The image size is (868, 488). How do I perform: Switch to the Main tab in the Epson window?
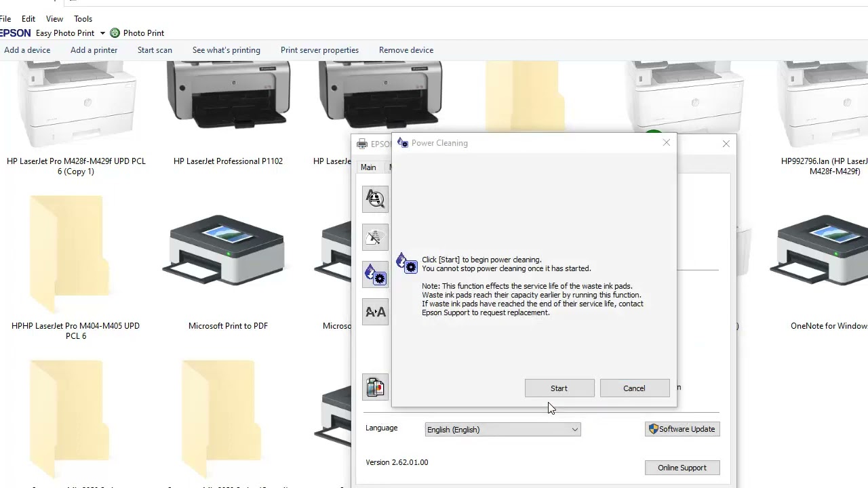[368, 167]
